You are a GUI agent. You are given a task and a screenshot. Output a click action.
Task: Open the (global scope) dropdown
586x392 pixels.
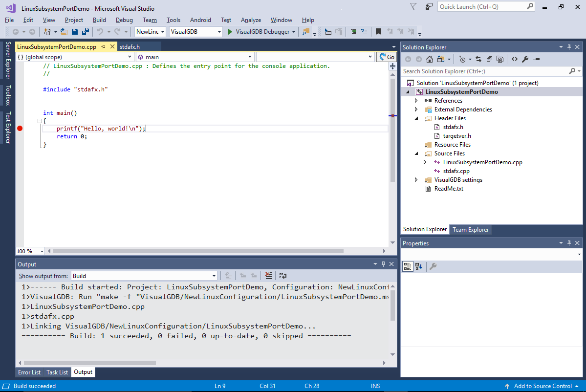(x=75, y=57)
